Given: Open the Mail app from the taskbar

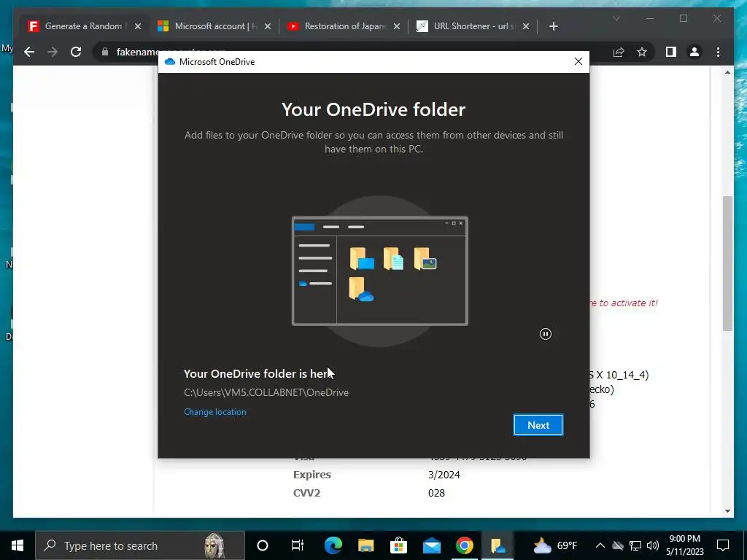Looking at the screenshot, I should pos(432,545).
